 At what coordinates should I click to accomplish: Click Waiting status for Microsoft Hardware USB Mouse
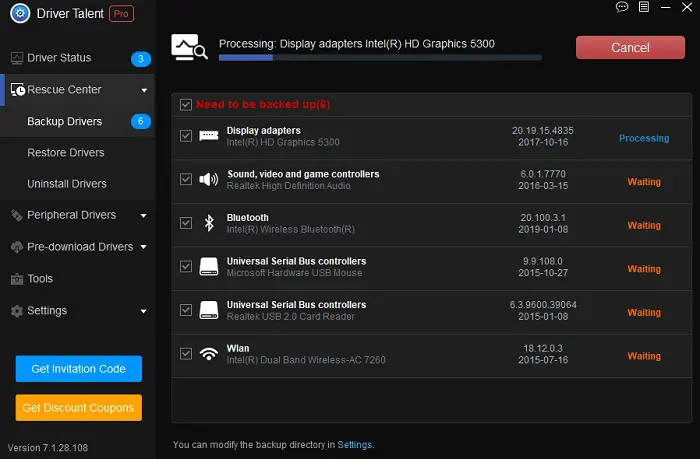pyautogui.click(x=644, y=269)
